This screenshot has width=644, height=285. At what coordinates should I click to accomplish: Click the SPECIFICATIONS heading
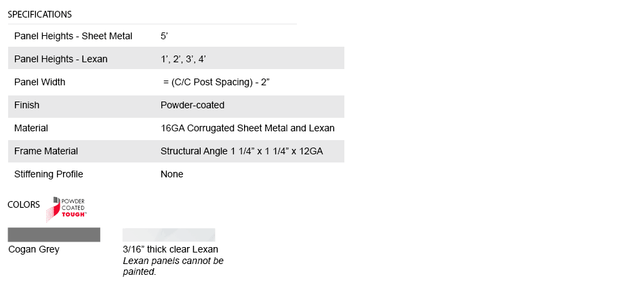point(40,14)
